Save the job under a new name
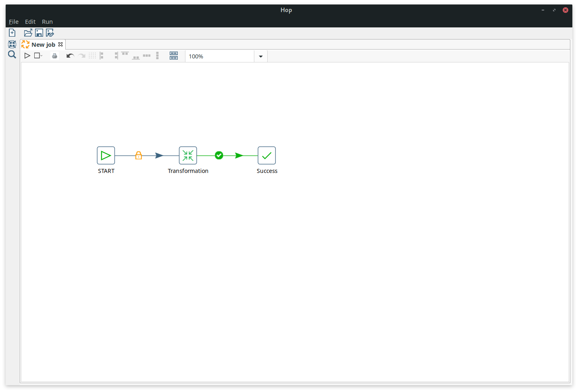 [x=50, y=32]
